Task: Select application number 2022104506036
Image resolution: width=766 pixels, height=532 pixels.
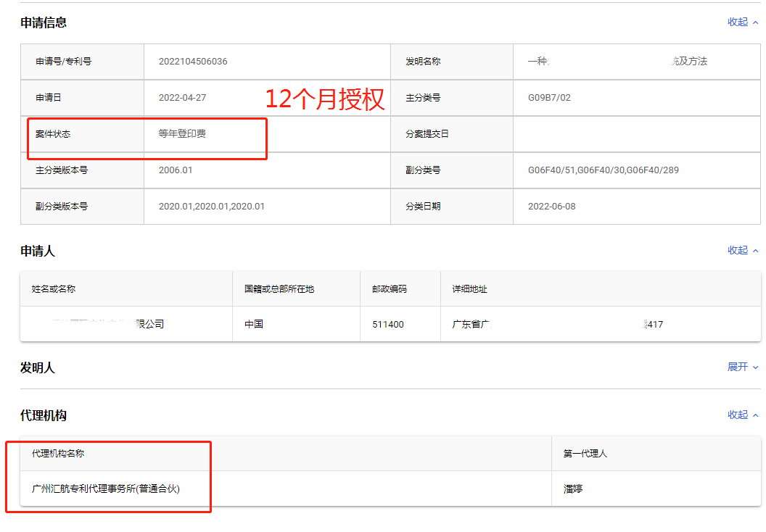Action: tap(193, 62)
